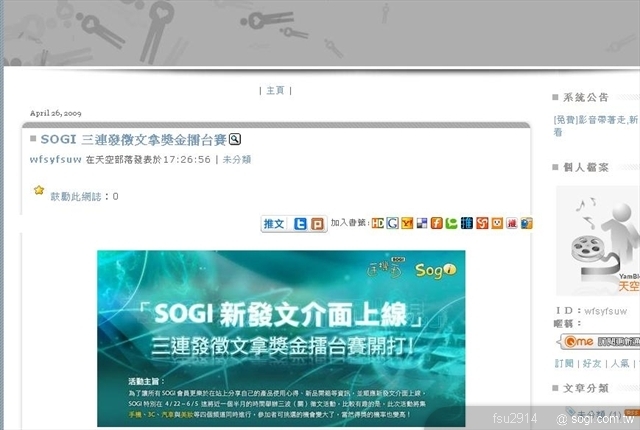Add bookmark using the red 推 icon on white

(x=511, y=223)
